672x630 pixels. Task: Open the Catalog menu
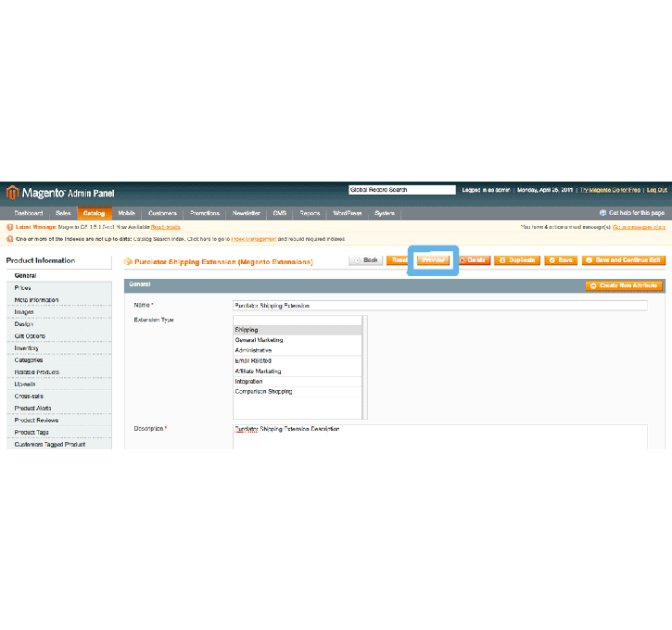(x=95, y=213)
